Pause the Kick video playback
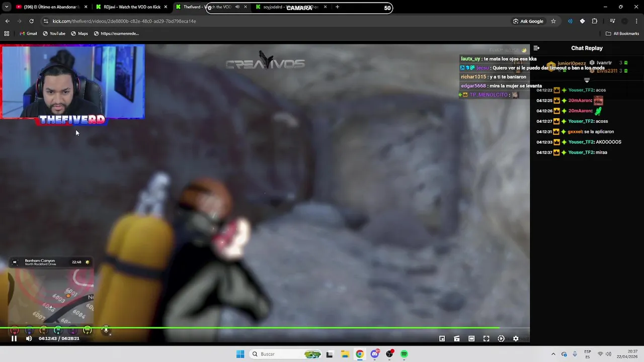The height and width of the screenshot is (362, 644). (x=14, y=338)
